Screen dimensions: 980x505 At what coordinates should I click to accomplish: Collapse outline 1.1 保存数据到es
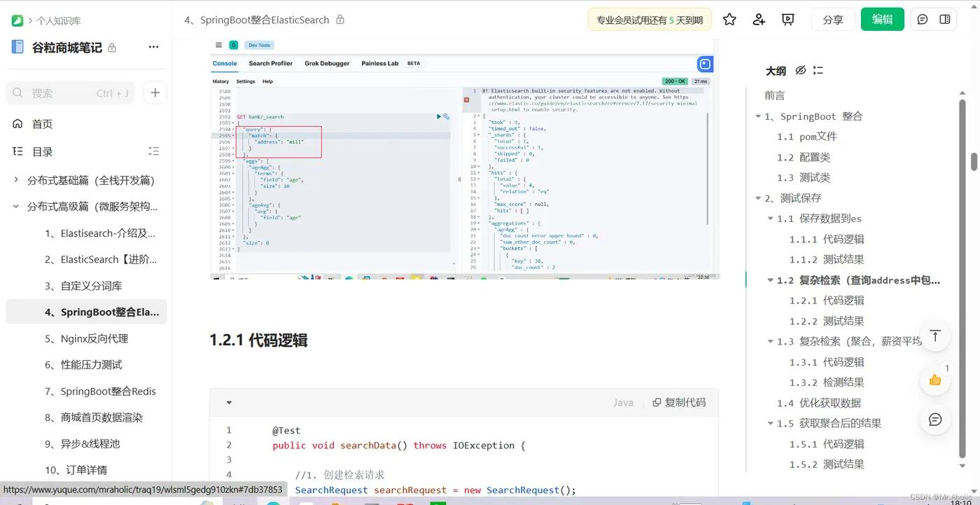(771, 219)
